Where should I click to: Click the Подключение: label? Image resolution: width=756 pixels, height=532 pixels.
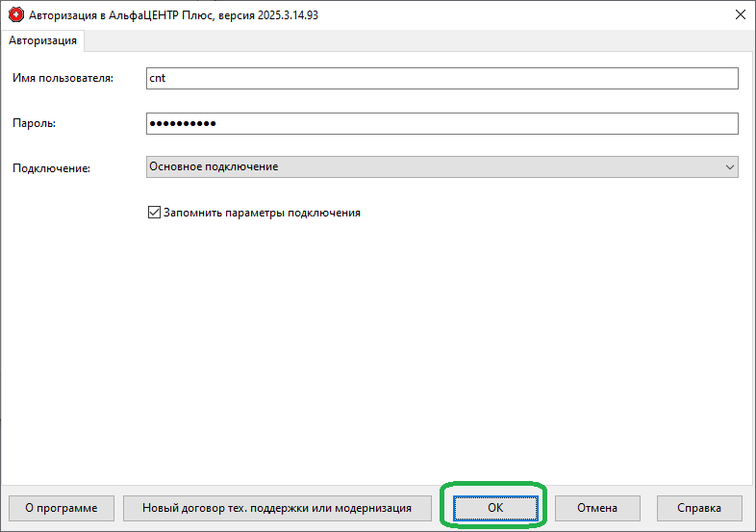pyautogui.click(x=52, y=168)
